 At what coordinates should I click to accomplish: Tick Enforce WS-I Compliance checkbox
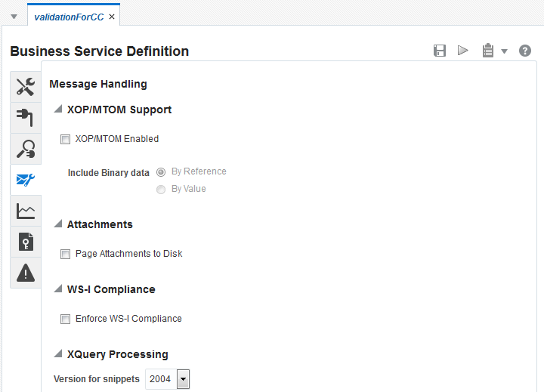[65, 319]
